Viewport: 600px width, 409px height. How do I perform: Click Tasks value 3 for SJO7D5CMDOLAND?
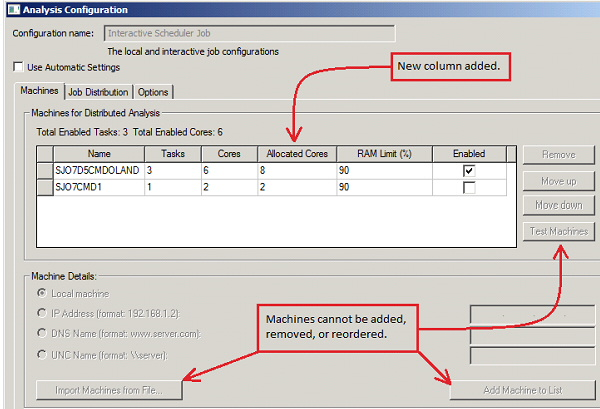pyautogui.click(x=173, y=171)
